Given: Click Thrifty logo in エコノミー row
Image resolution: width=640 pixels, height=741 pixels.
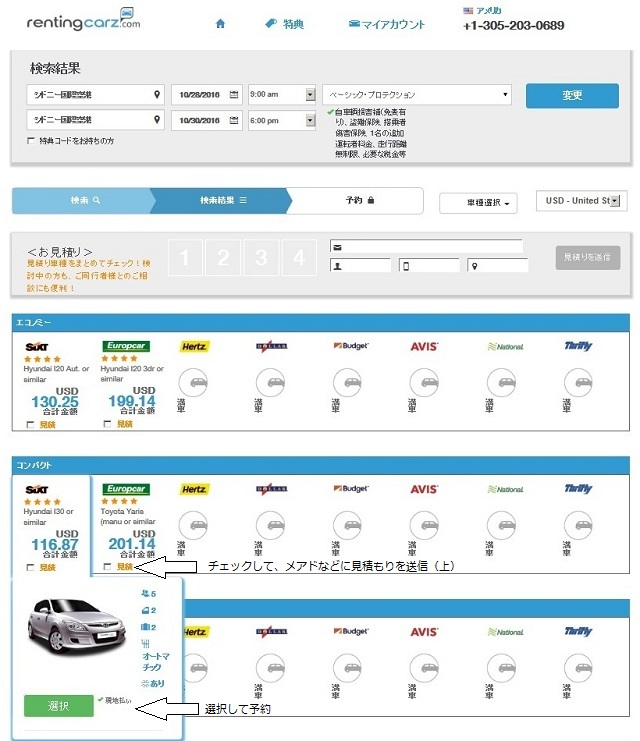Looking at the screenshot, I should (x=578, y=346).
